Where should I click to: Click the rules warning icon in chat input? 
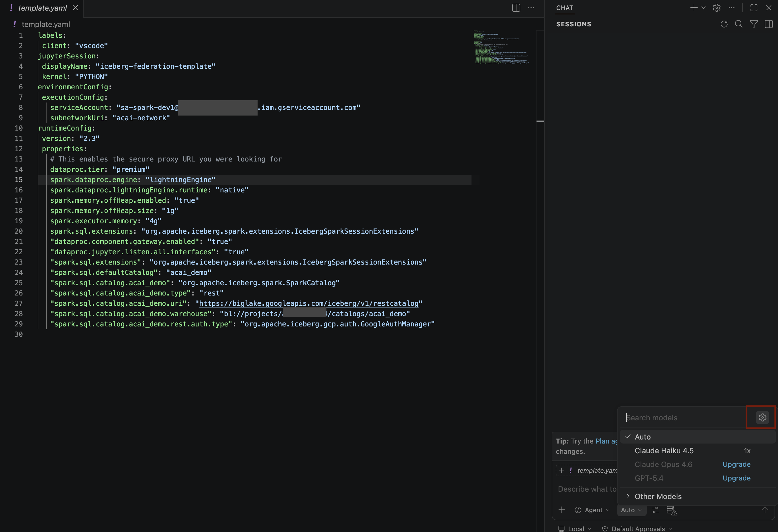tap(672, 511)
